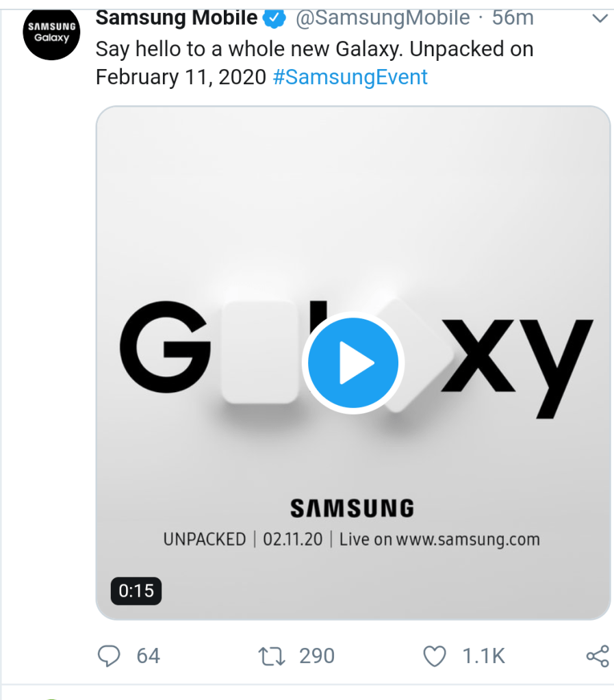Click the UNPACKED text in the video
This screenshot has height=700, width=614.
pyautogui.click(x=204, y=539)
